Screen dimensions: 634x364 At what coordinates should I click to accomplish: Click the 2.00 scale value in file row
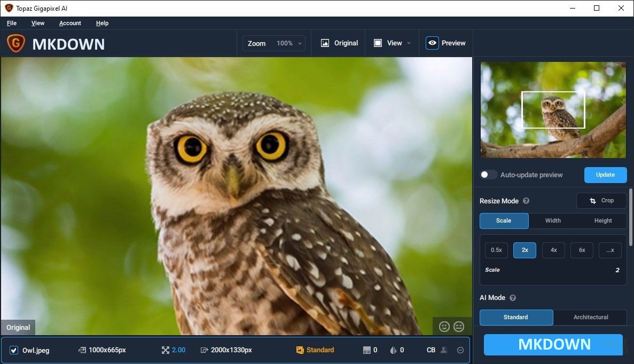[x=179, y=350]
